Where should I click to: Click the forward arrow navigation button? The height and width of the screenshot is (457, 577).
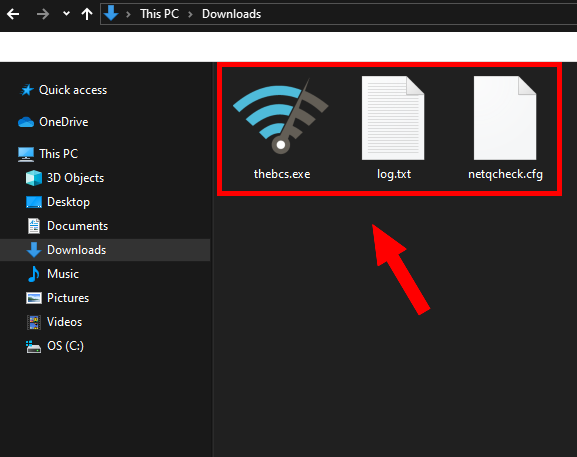tap(43, 14)
